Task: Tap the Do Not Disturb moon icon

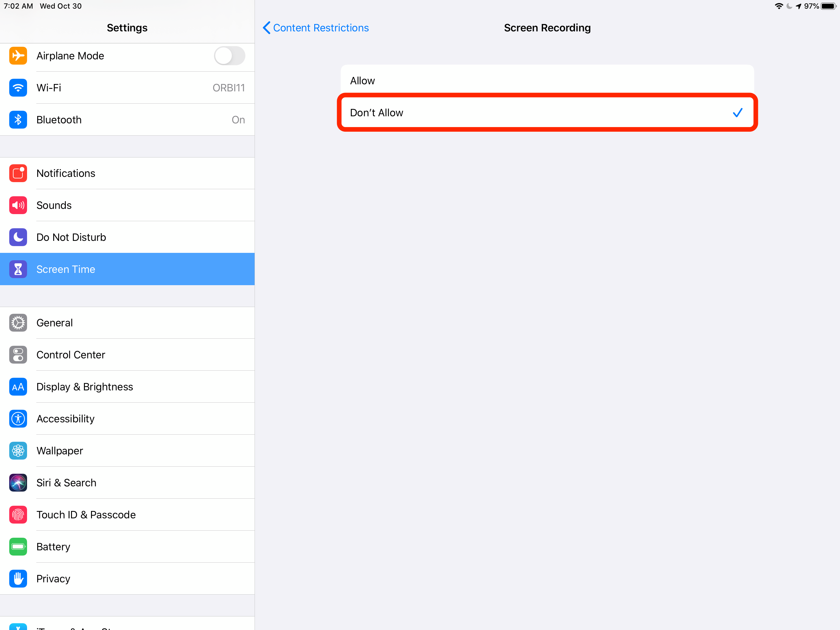Action: click(x=18, y=237)
